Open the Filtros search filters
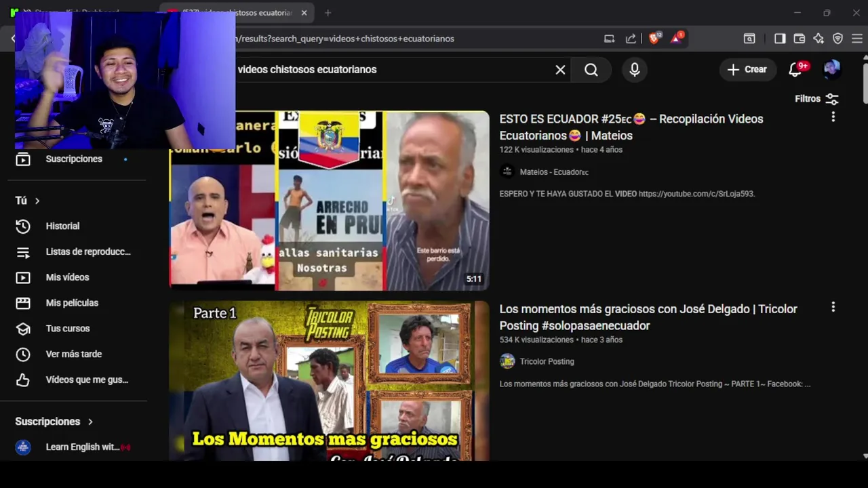This screenshot has height=488, width=868. pyautogui.click(x=817, y=99)
